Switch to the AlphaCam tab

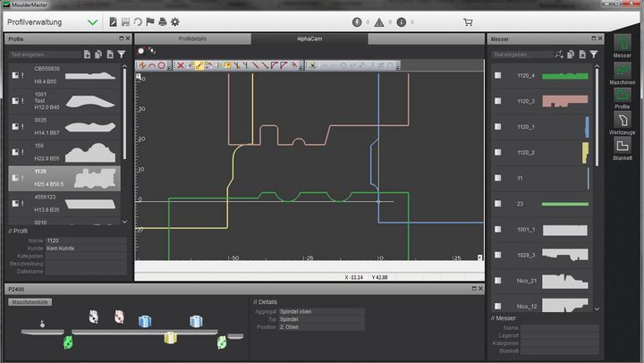(x=309, y=39)
